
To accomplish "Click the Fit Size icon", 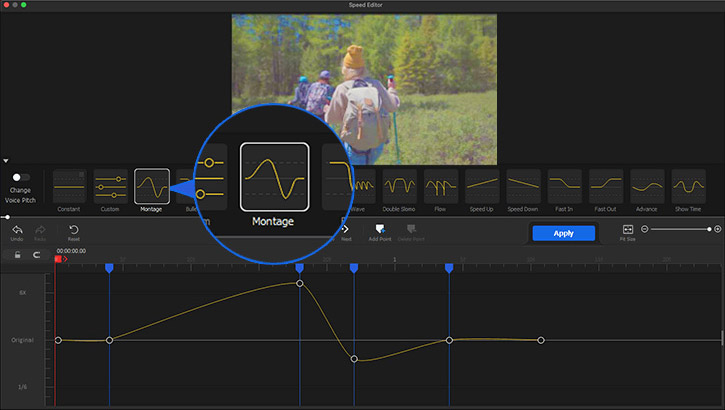I will coord(627,230).
